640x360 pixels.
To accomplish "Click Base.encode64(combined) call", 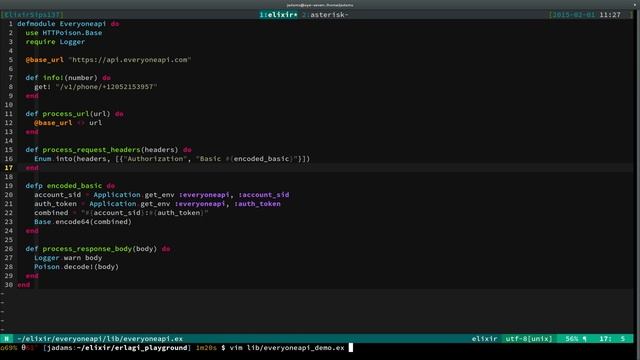I will 83,222.
